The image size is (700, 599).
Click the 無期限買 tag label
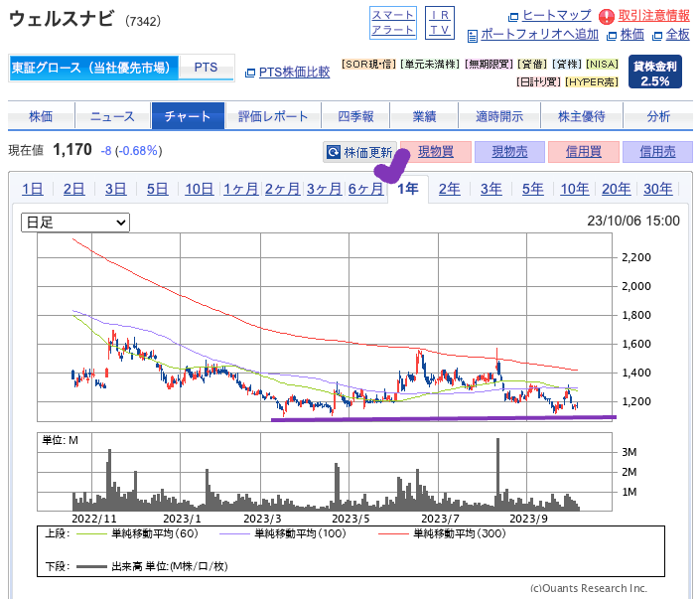pos(489,64)
